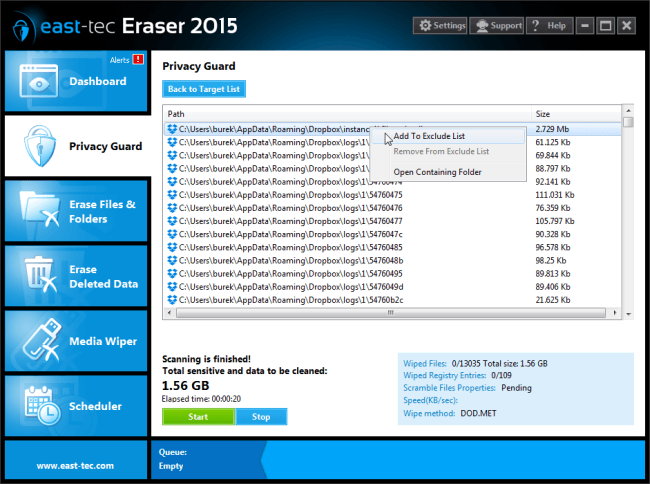This screenshot has width=650, height=484.
Task: Open the Settings button
Action: click(440, 26)
